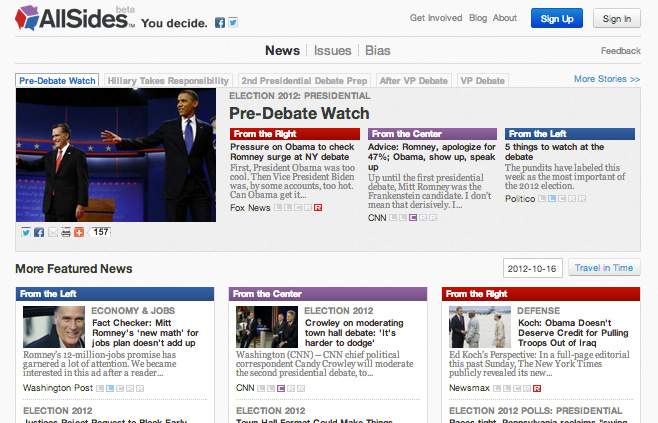The image size is (658, 423).
Task: Click More Stories link
Action: click(x=607, y=79)
